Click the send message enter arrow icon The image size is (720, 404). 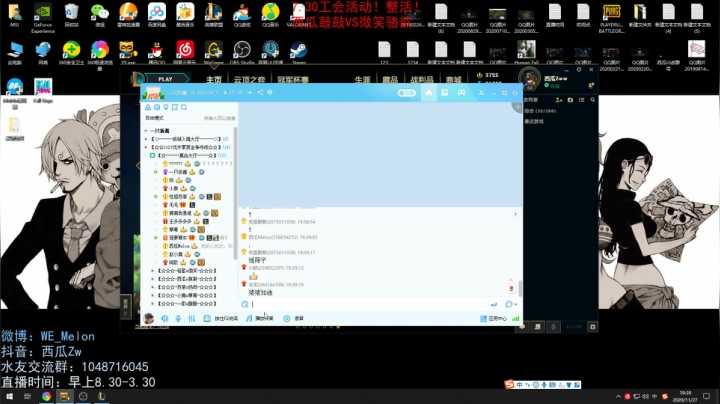[x=494, y=304]
